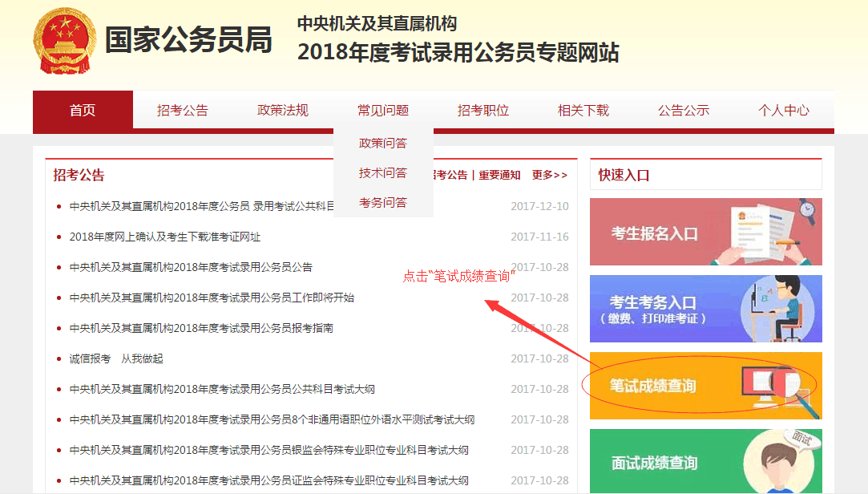Screen dimensions: 868x494
Task: Open the 面试成绩查询 interview score banner
Action: (x=705, y=463)
